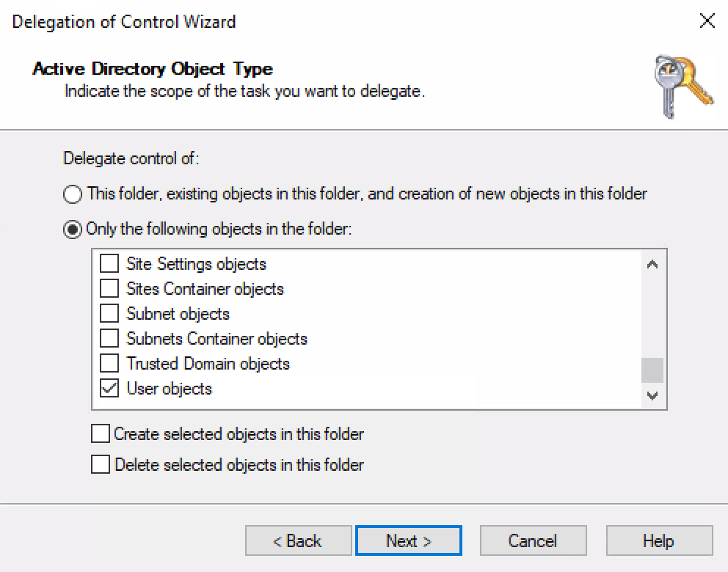
Task: Click the 'Subnet objects' label text
Action: pos(178,314)
